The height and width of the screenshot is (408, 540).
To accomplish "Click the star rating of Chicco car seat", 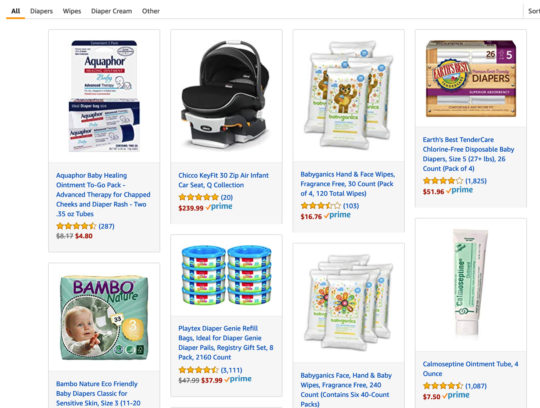I will (198, 197).
